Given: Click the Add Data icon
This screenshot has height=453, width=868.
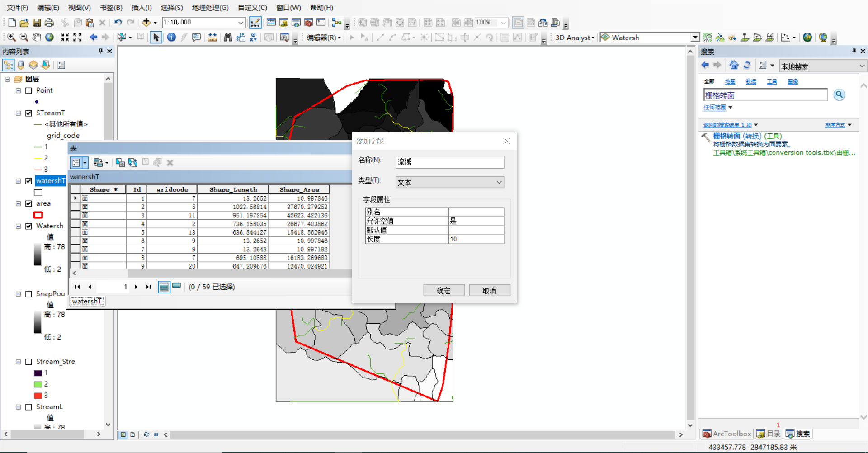Looking at the screenshot, I should [146, 22].
